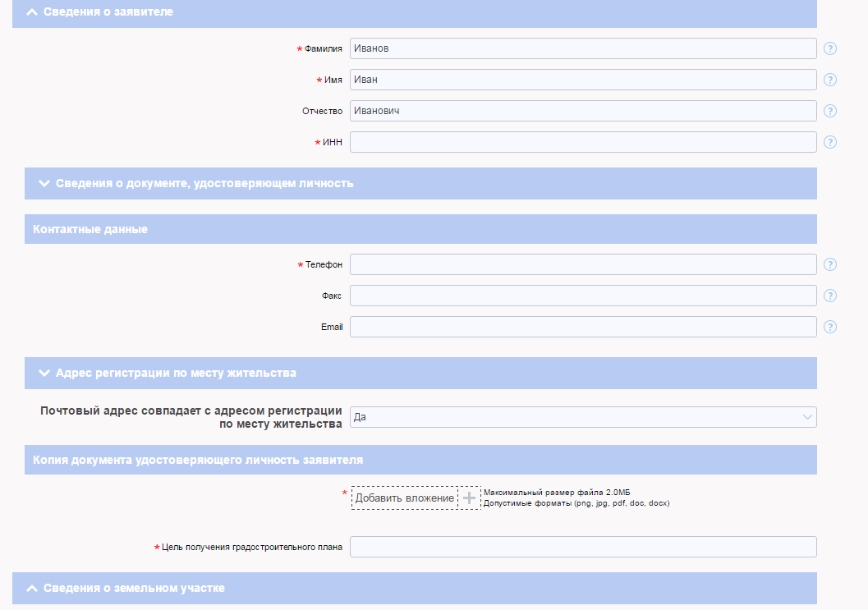Click the Email input field
Viewport: 868px width, 610px height.
pyautogui.click(x=583, y=327)
